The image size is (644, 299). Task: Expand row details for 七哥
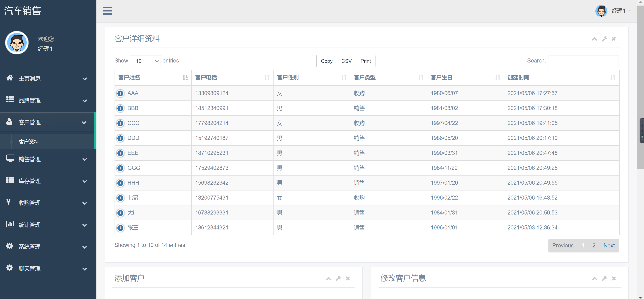pyautogui.click(x=120, y=198)
